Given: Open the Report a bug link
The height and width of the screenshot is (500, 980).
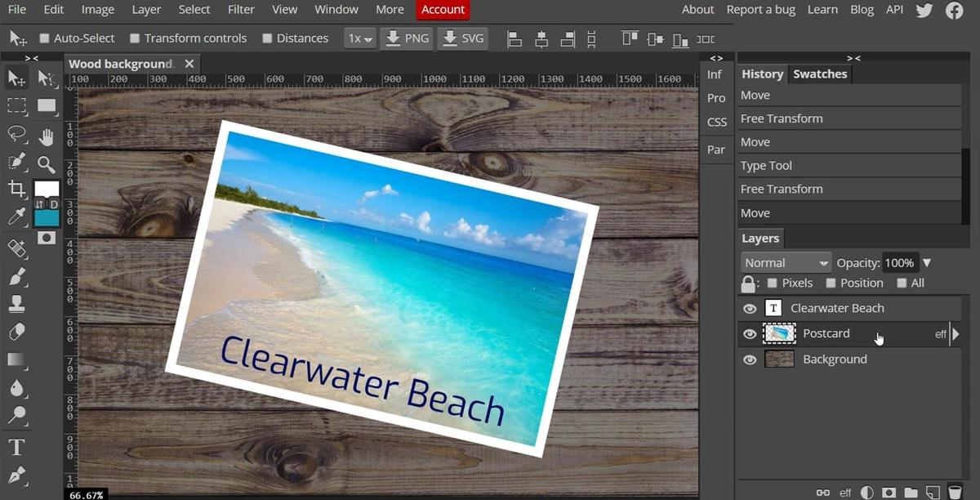Looking at the screenshot, I should point(760,10).
